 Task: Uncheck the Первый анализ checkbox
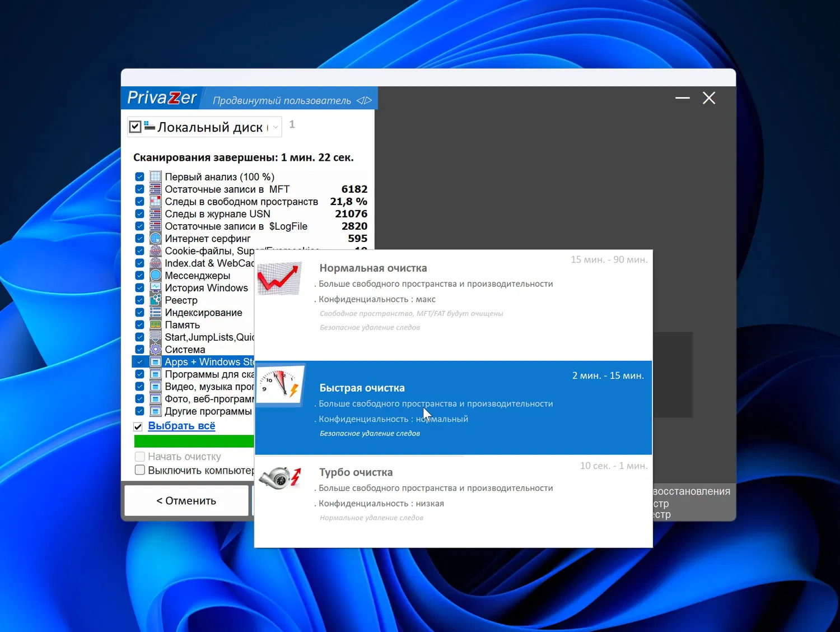coord(140,177)
